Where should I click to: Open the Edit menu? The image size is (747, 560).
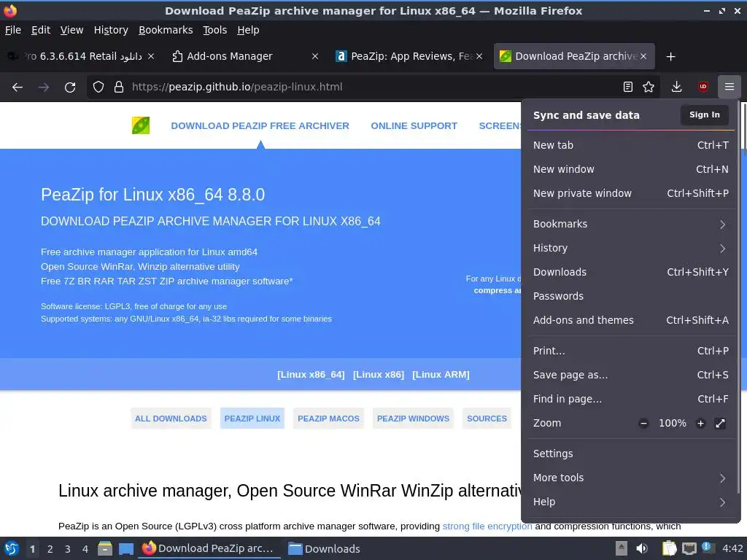pyautogui.click(x=41, y=30)
